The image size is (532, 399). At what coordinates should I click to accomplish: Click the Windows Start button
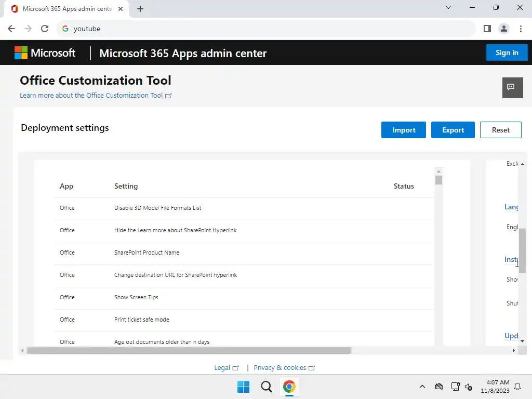[x=243, y=387]
